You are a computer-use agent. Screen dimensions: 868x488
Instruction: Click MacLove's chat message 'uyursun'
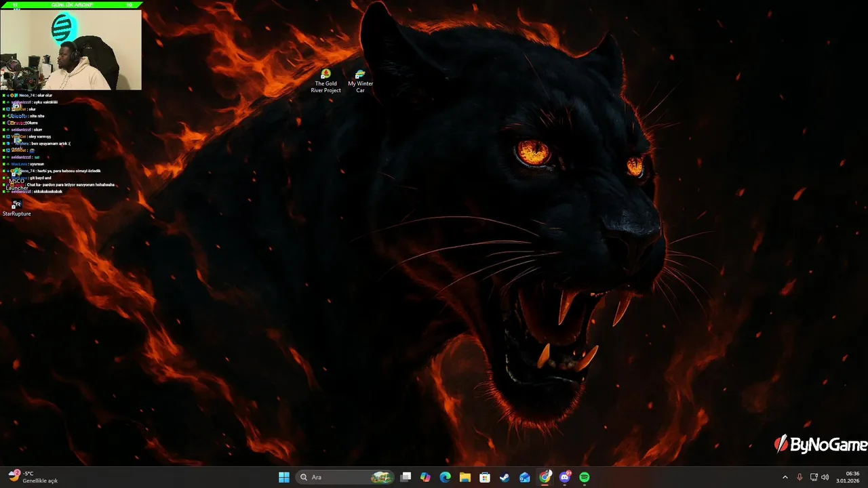(x=37, y=164)
